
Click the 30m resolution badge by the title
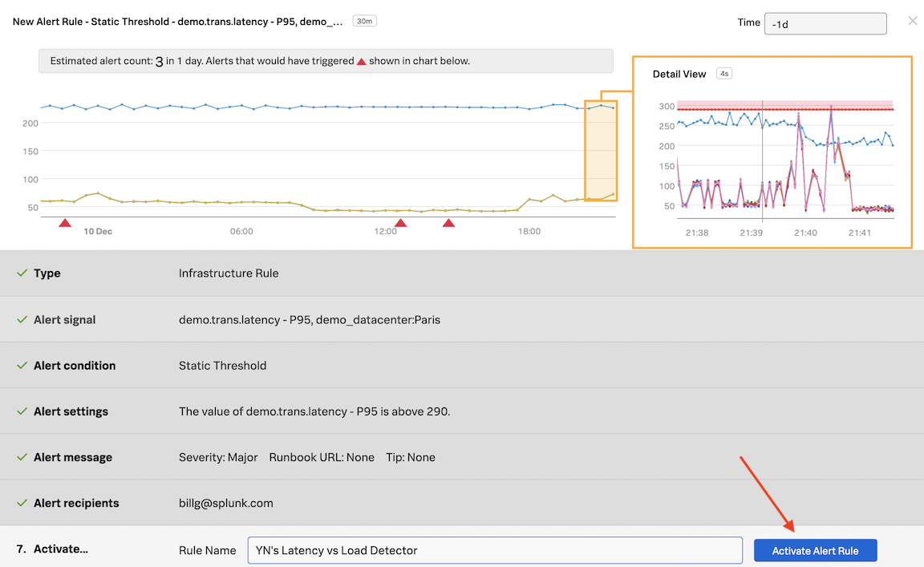click(x=364, y=22)
